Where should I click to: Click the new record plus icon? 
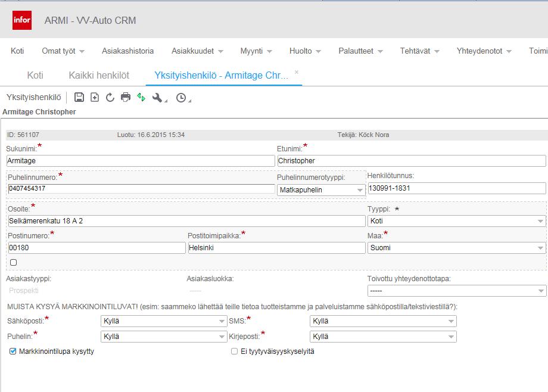(95, 97)
